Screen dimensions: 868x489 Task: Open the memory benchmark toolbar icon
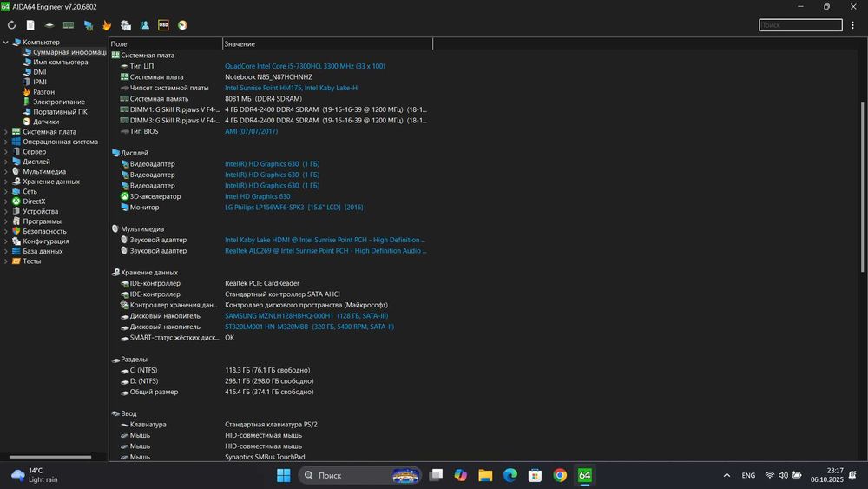pyautogui.click(x=69, y=25)
